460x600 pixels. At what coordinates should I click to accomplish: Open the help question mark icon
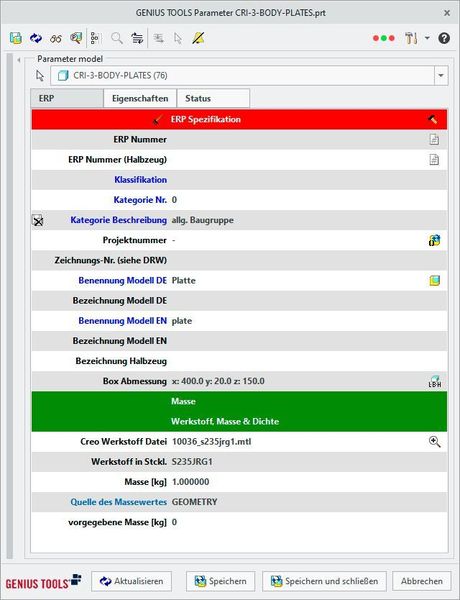(444, 38)
